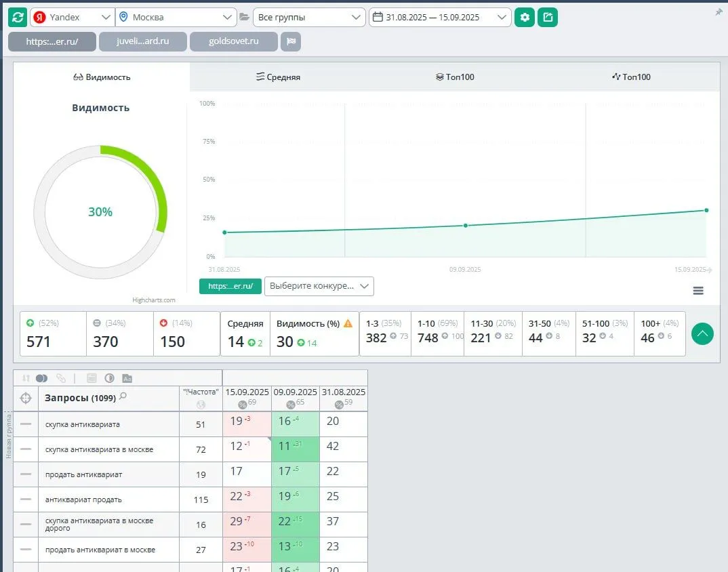The image size is (728, 572).
Task: Click frequency value 115 for антиквариат продать
Action: click(201, 499)
